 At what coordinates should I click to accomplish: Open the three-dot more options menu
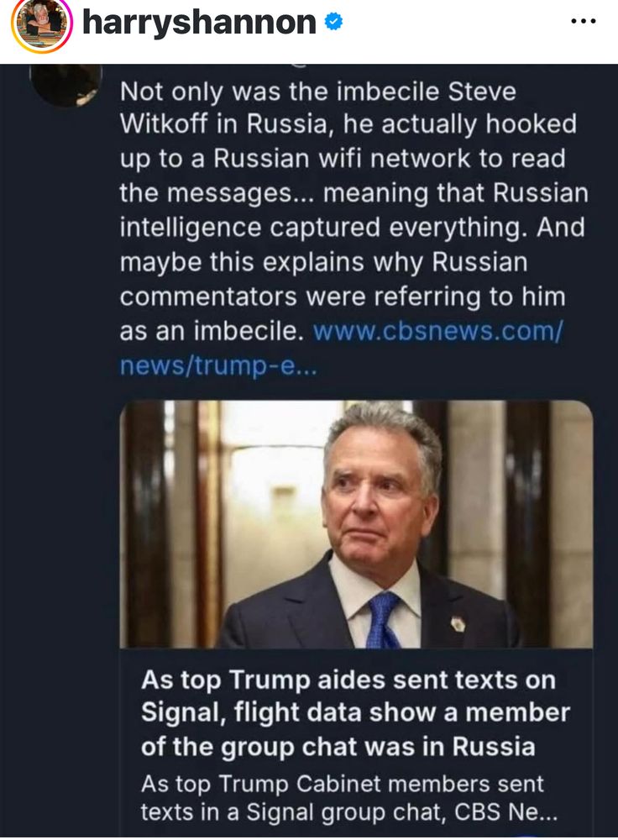coord(583,22)
